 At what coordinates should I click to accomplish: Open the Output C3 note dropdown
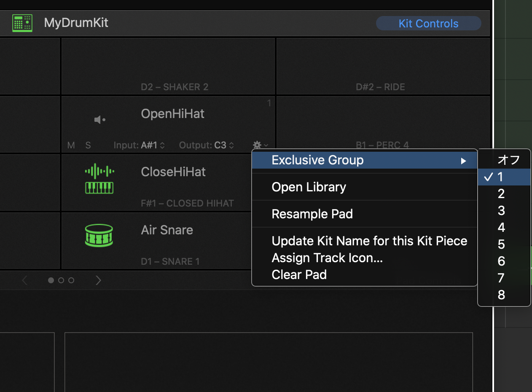tap(224, 145)
